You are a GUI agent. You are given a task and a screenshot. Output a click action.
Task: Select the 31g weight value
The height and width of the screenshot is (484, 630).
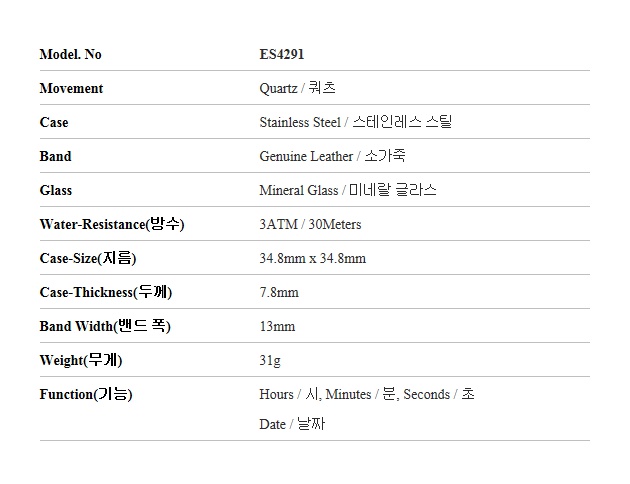point(270,360)
